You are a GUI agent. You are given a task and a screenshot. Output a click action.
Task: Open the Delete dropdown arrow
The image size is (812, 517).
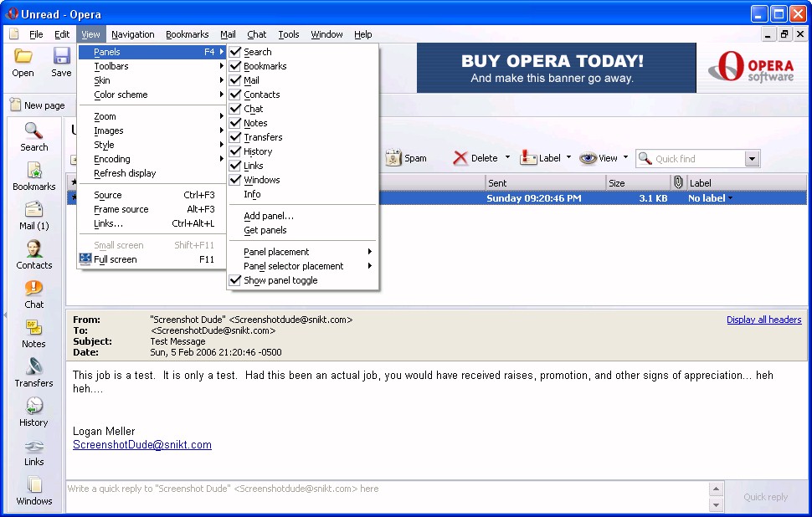pos(507,157)
